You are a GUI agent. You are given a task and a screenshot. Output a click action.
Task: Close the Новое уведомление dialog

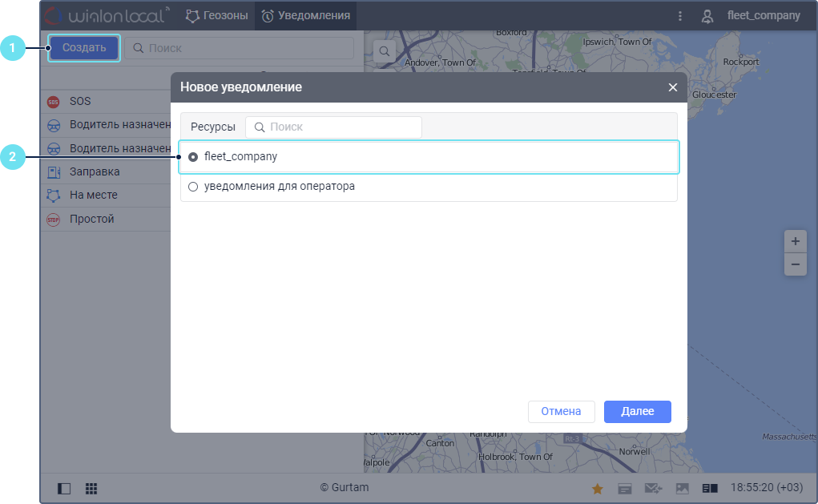[673, 87]
